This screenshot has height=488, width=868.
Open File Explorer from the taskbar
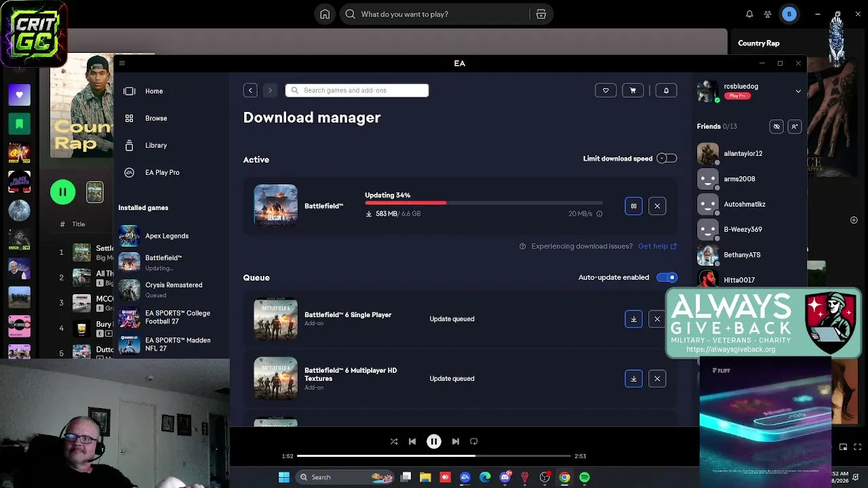click(x=425, y=477)
